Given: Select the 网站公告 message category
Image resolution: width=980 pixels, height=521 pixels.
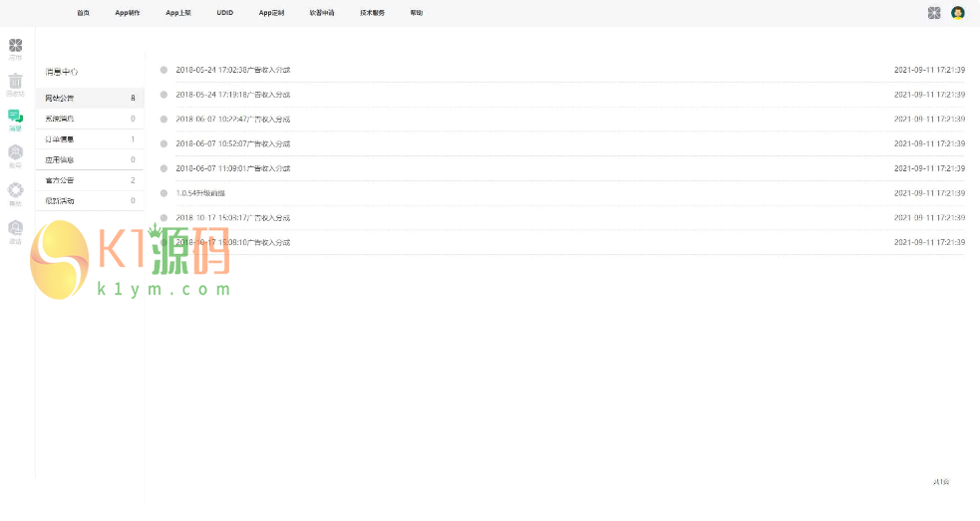Looking at the screenshot, I should click(90, 98).
